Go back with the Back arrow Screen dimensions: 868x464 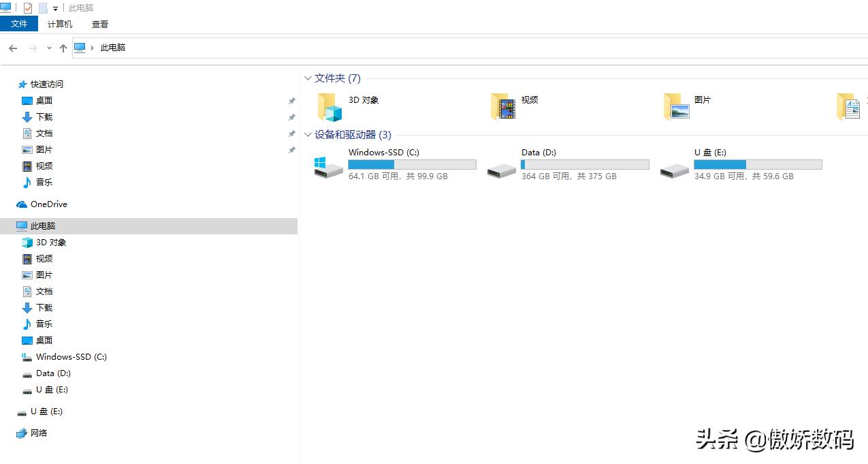pyautogui.click(x=13, y=48)
